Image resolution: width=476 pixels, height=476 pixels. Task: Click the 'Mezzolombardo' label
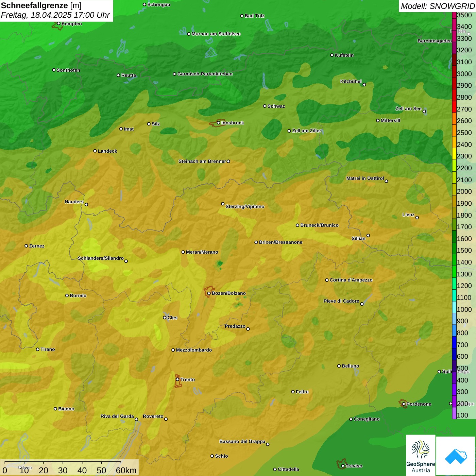click(194, 350)
